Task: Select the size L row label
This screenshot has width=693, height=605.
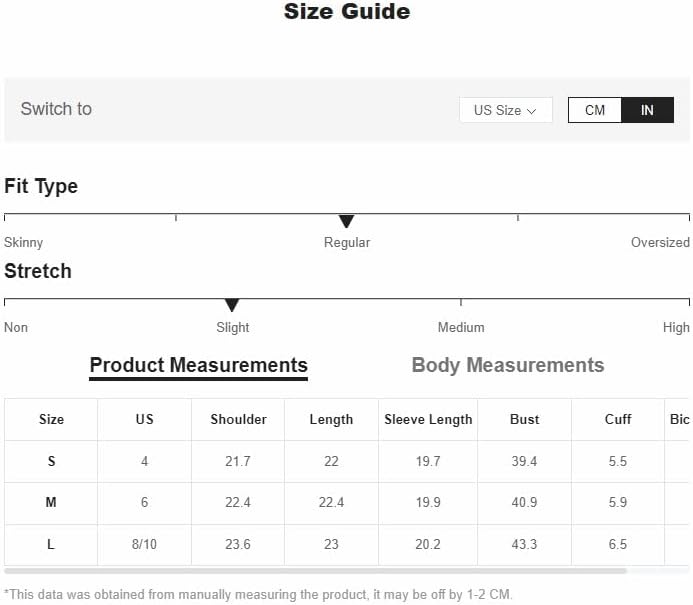Action: (x=51, y=544)
